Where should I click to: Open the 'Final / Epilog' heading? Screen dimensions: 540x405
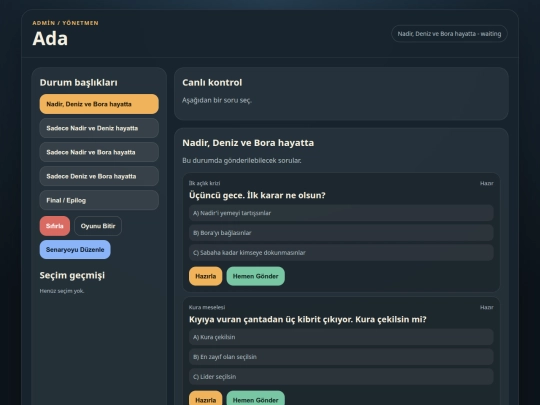click(99, 200)
